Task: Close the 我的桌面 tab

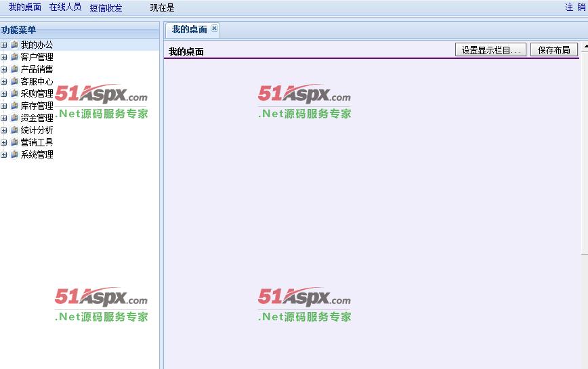Action: [214, 28]
